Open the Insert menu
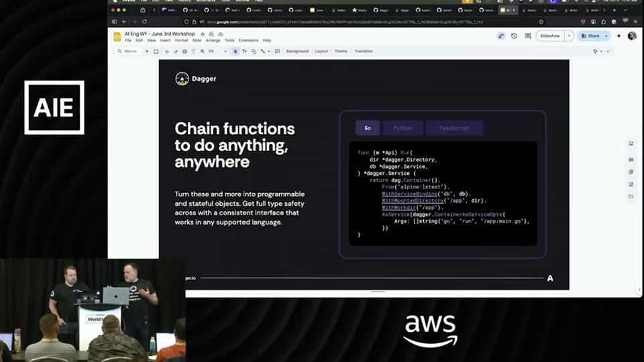 (165, 41)
